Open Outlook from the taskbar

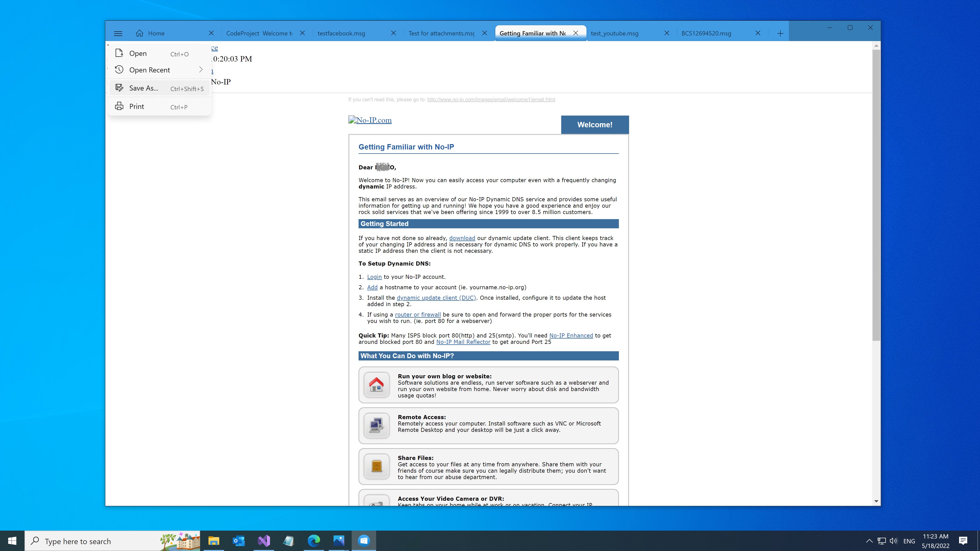(239, 540)
